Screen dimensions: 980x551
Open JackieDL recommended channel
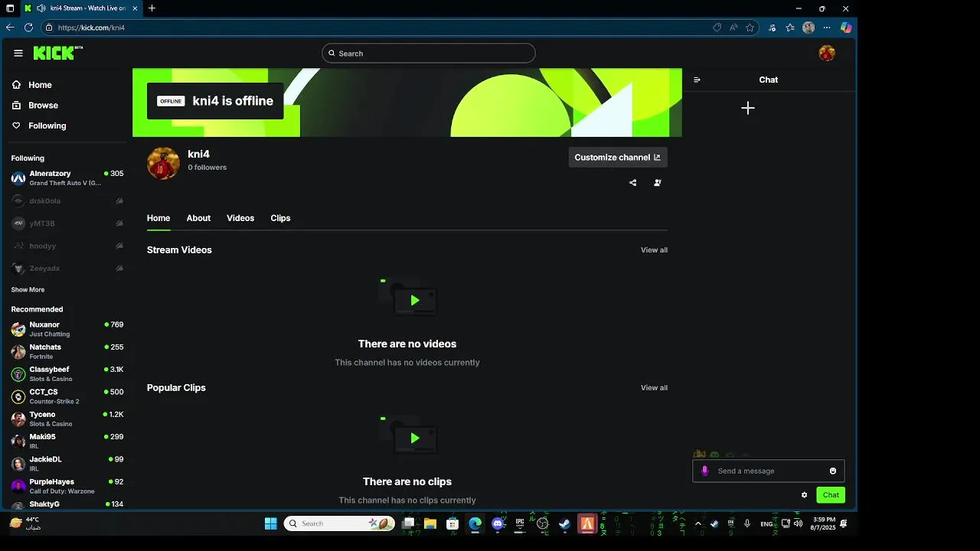click(x=67, y=464)
